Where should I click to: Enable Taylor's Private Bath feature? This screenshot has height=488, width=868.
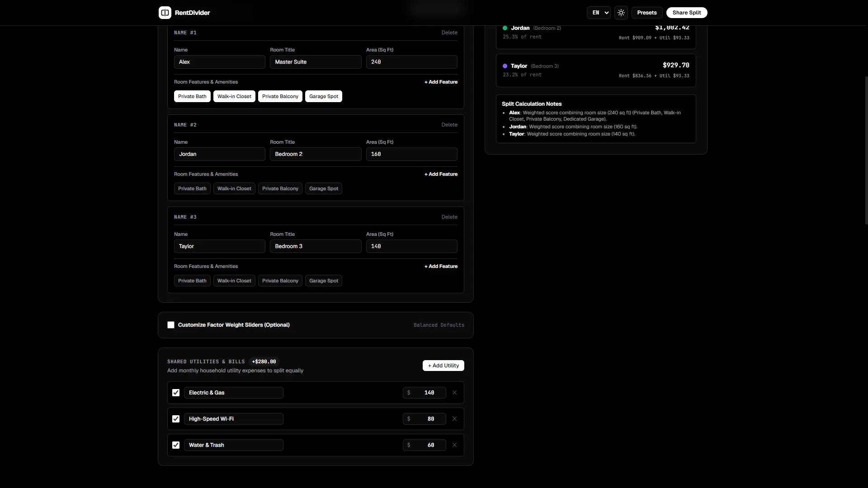click(x=192, y=281)
